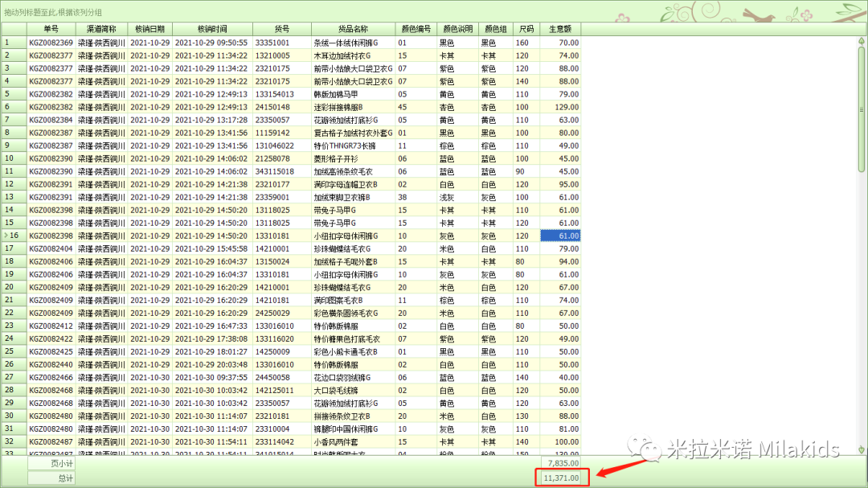Click order number KGZ0082384
The height and width of the screenshot is (488, 868).
pos(51,121)
